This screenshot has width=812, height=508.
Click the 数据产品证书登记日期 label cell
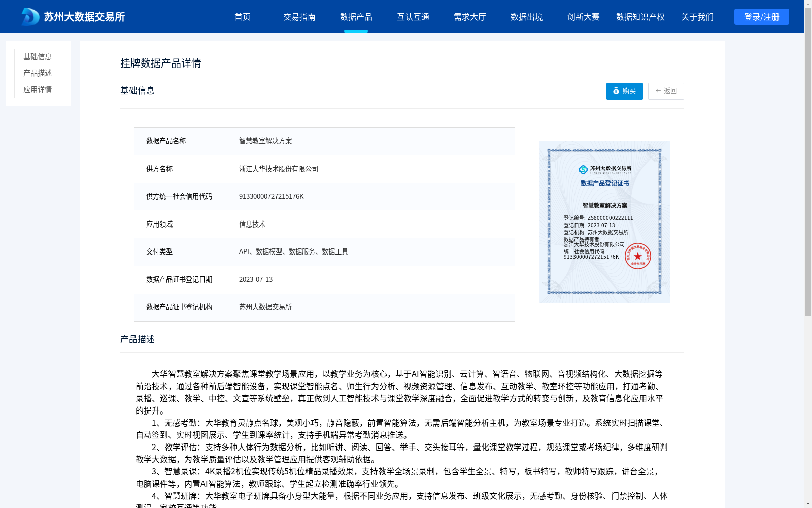(183, 279)
